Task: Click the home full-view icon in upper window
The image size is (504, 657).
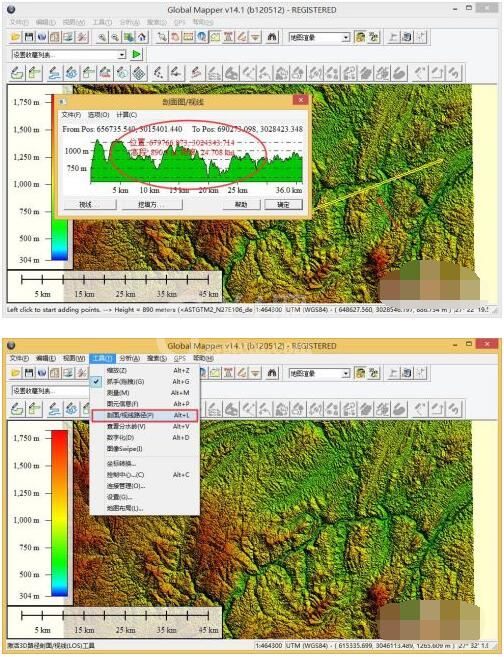Action: click(142, 37)
